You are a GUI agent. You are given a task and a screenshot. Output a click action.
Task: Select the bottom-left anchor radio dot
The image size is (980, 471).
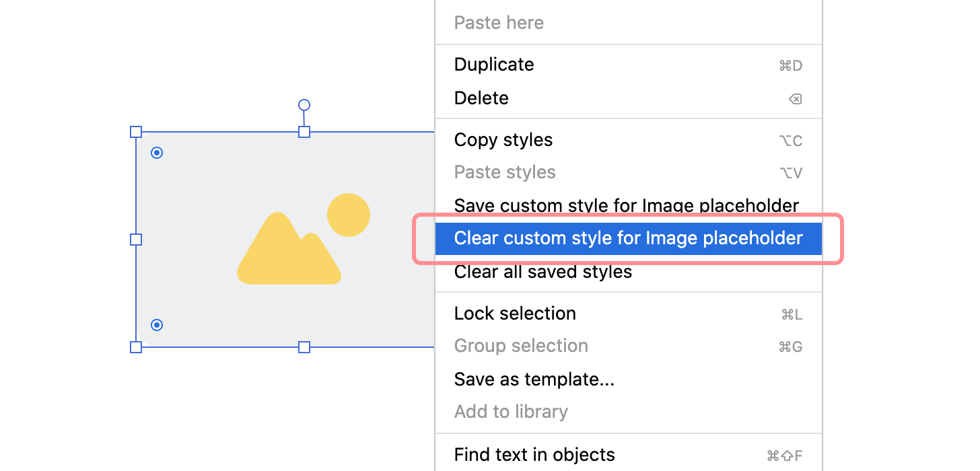[x=157, y=325]
